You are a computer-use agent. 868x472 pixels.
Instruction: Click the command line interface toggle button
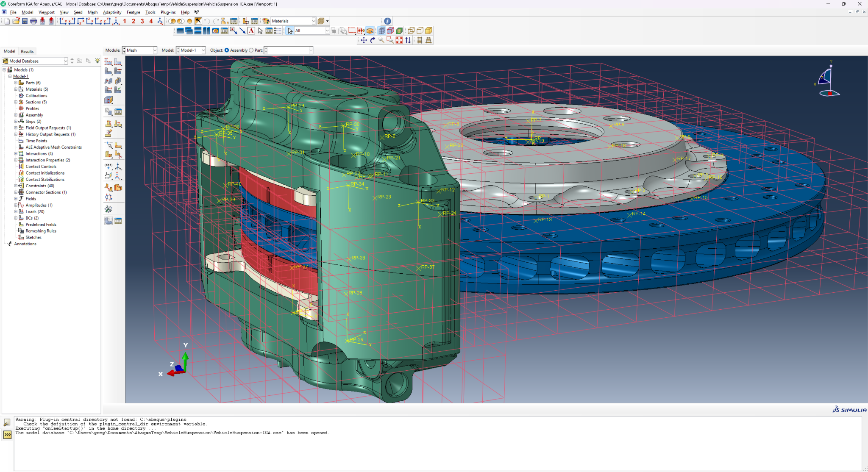pyautogui.click(x=7, y=435)
